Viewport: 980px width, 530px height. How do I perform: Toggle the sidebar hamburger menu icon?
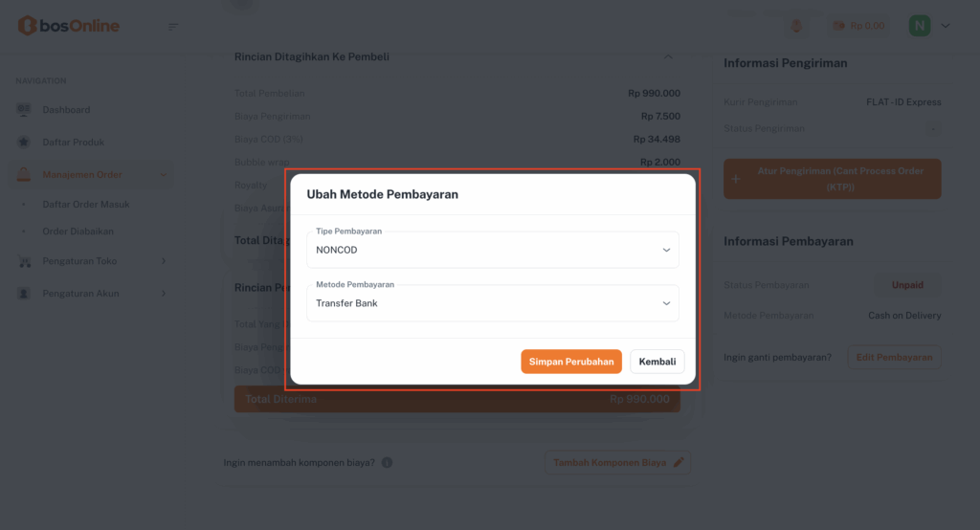173,26
